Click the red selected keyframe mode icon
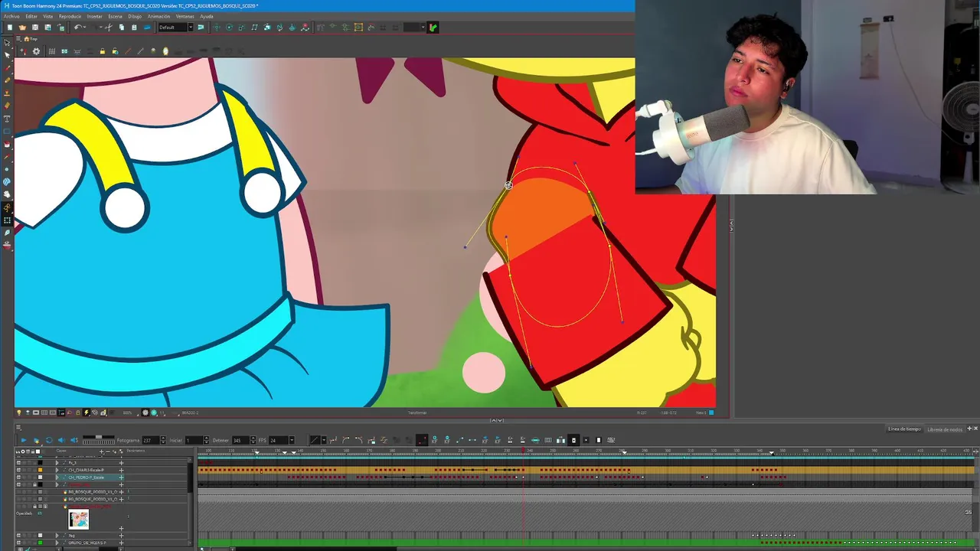This screenshot has height=551, width=980. (422, 440)
